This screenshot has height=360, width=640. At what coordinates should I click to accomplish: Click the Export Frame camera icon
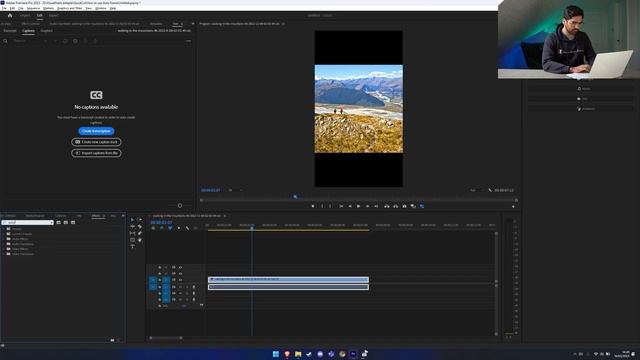pyautogui.click(x=404, y=206)
